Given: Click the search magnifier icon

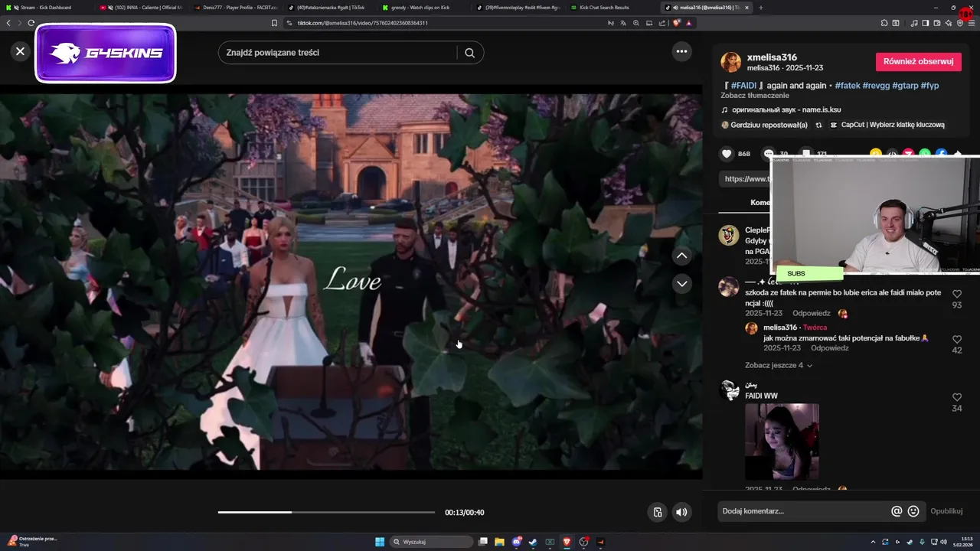Looking at the screenshot, I should (x=469, y=53).
